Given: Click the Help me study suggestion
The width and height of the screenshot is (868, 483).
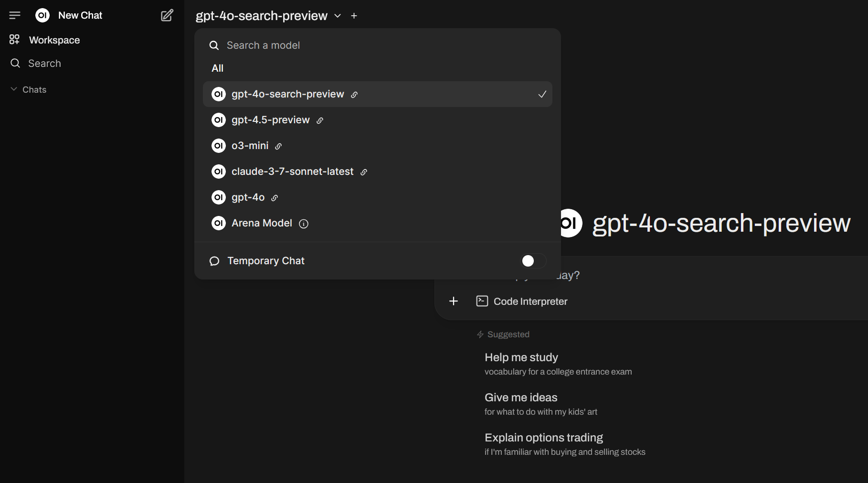Looking at the screenshot, I should pyautogui.click(x=521, y=357).
